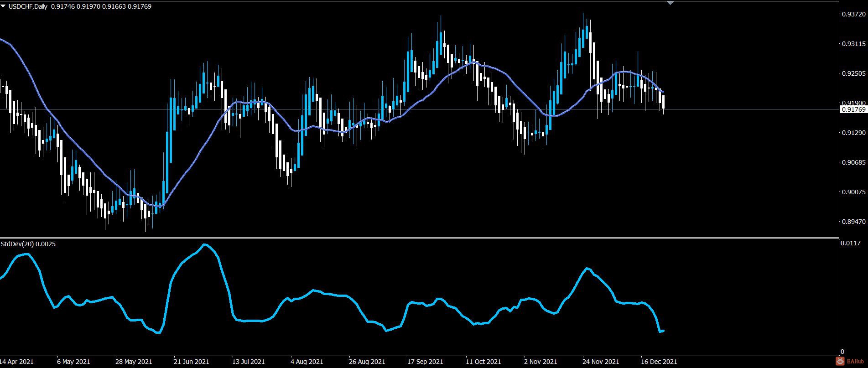This screenshot has width=868, height=368.
Task: Click the 24 Nov 2021 date label
Action: pyautogui.click(x=601, y=362)
